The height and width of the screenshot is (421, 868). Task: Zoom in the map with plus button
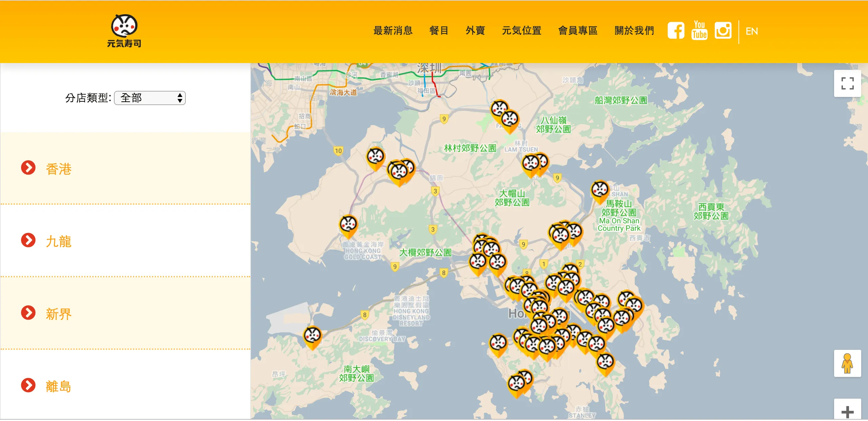847,412
